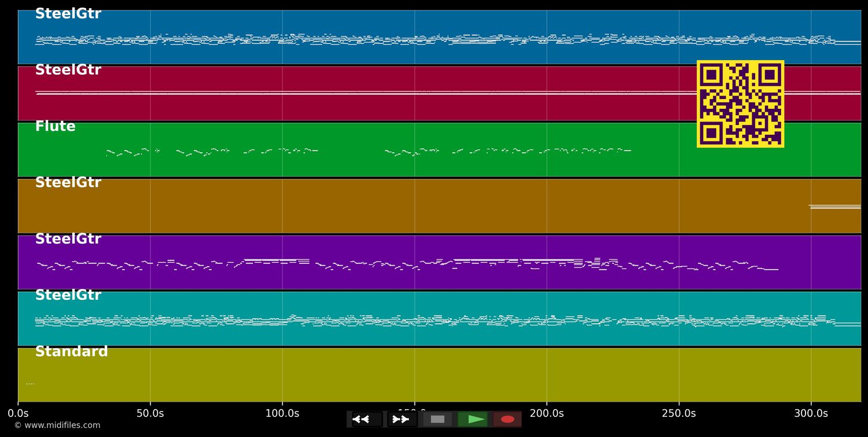Click the 250.0s time axis label
Screen dimensions: 868x437
click(679, 414)
